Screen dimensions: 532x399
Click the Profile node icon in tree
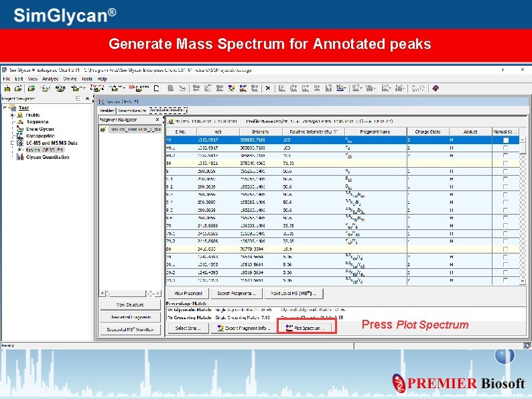20,115
